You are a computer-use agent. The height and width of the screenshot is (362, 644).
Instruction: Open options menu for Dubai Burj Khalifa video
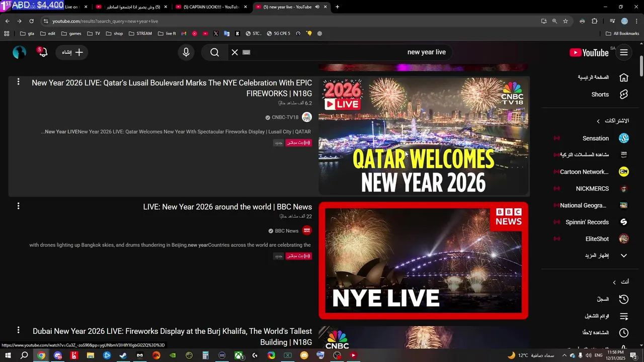point(18,330)
